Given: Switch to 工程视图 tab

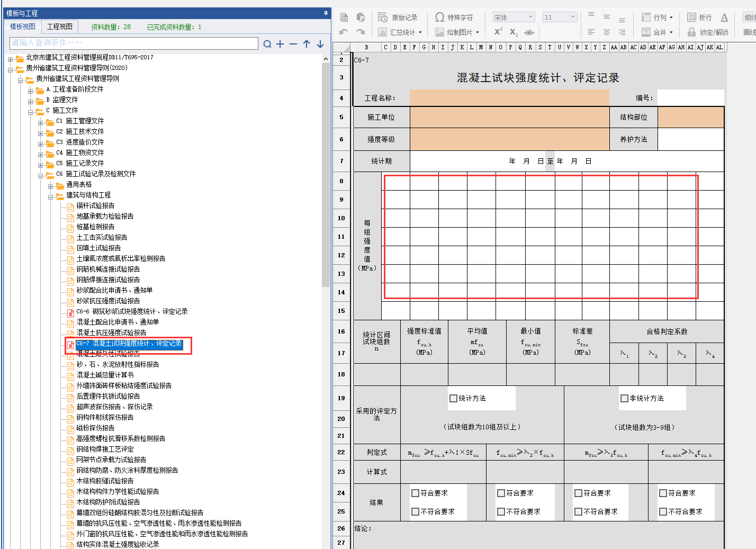Looking at the screenshot, I should click(60, 26).
